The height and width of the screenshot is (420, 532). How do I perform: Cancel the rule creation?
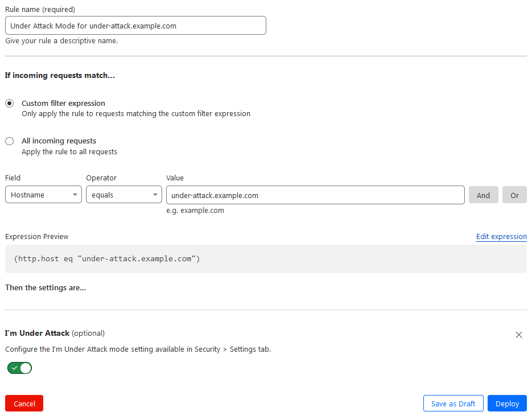coord(24,403)
